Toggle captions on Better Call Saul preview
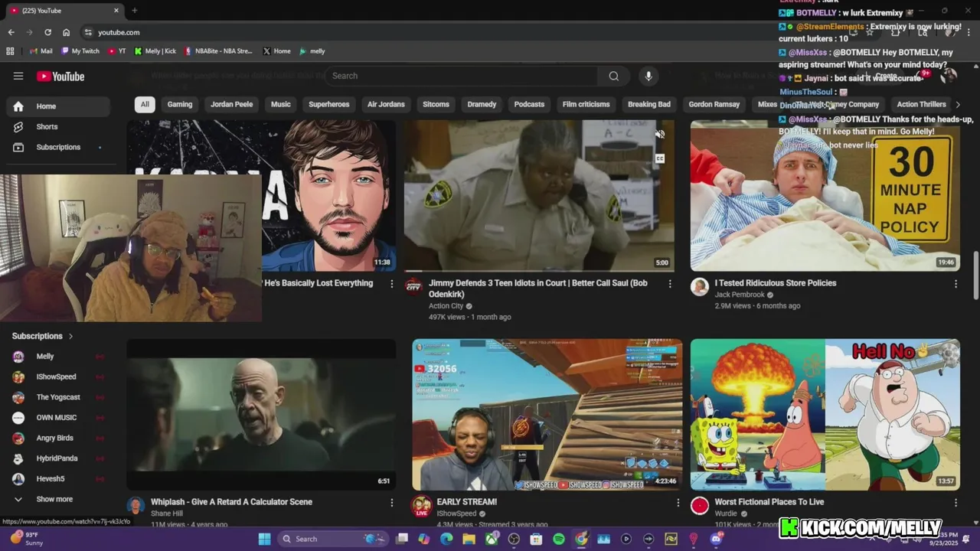The image size is (980, 551). (659, 158)
